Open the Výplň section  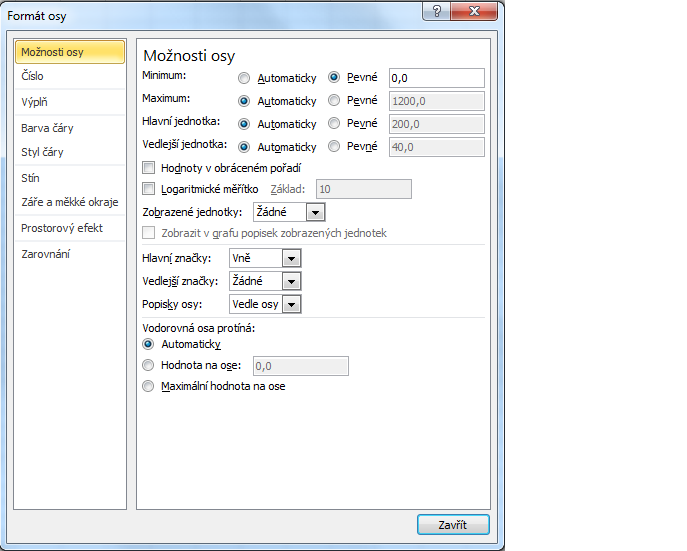35,102
